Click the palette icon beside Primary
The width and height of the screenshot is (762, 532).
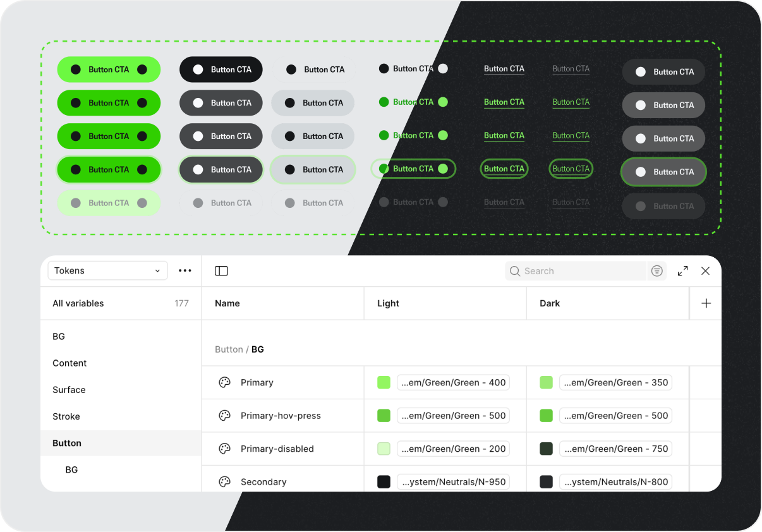click(224, 382)
